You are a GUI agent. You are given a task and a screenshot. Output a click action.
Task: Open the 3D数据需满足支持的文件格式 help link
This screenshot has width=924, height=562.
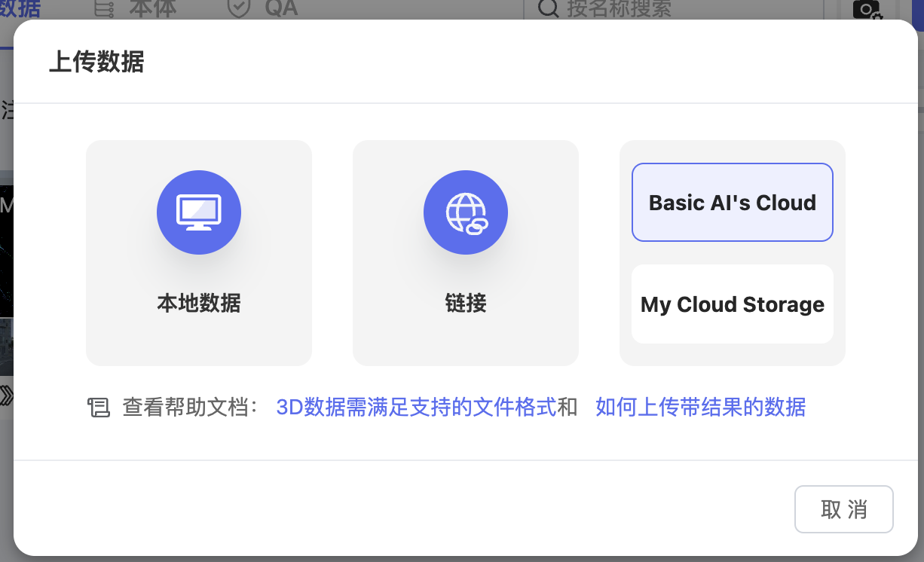[417, 408]
